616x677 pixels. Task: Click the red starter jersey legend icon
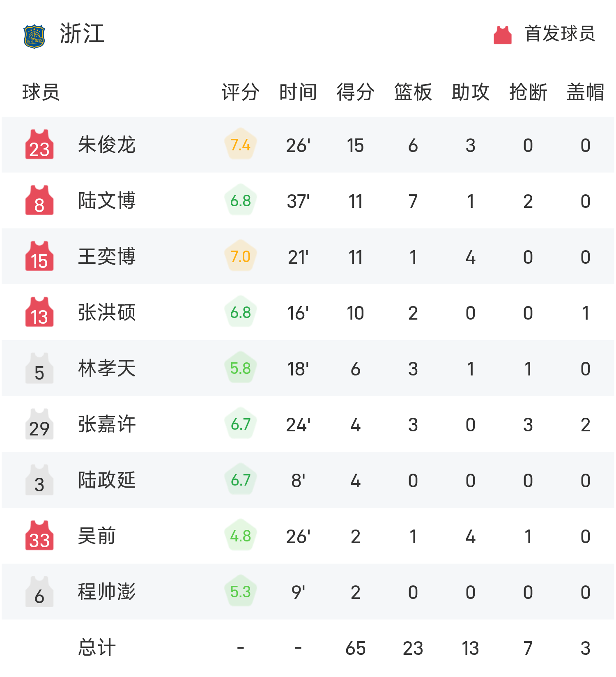pos(502,35)
